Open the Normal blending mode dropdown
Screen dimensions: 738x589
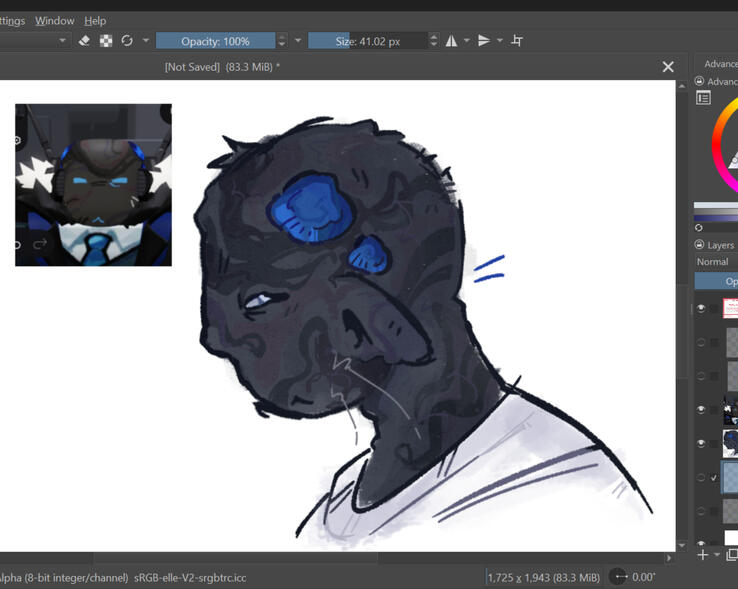(716, 262)
